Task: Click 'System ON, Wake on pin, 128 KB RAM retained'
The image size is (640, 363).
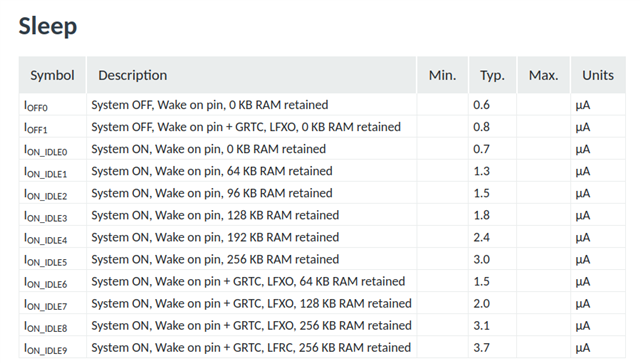Action: click(x=215, y=215)
